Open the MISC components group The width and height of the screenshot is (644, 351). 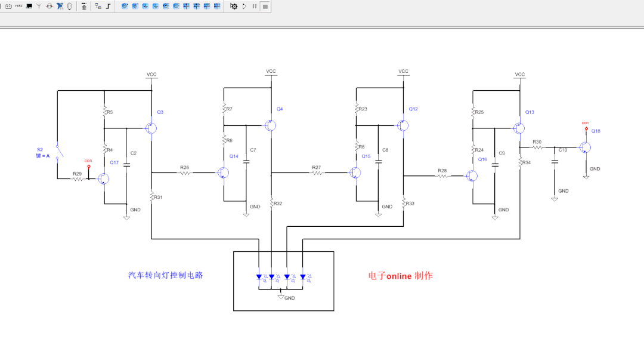click(x=18, y=6)
